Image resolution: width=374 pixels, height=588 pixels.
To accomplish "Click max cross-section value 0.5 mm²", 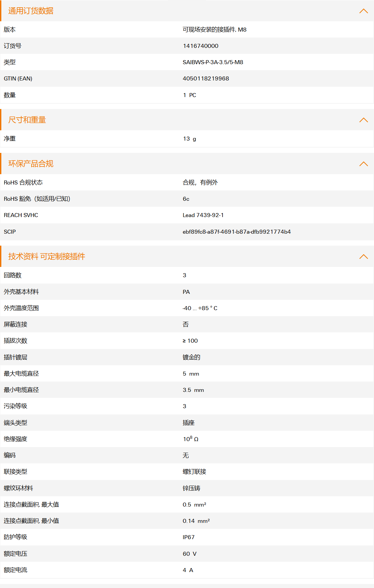I will [x=195, y=505].
